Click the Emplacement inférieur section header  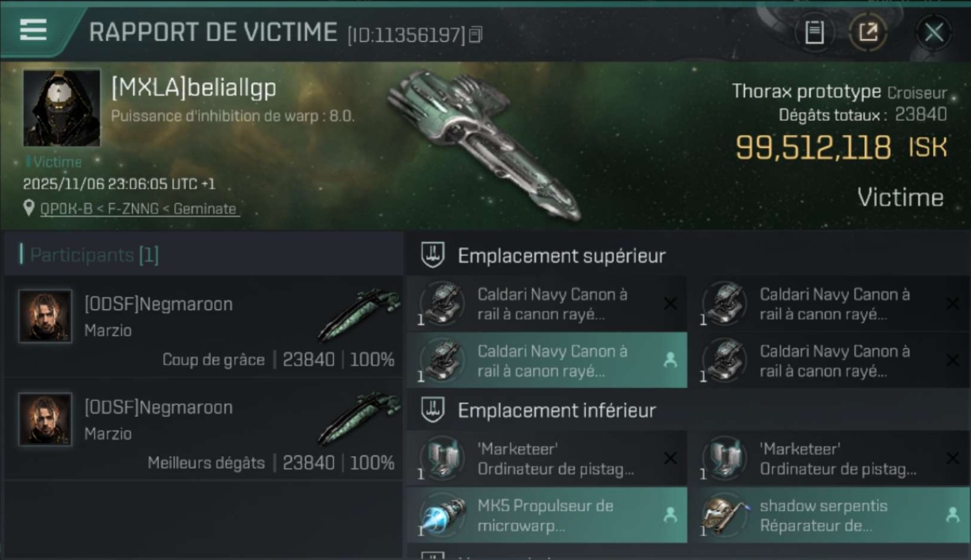click(556, 411)
